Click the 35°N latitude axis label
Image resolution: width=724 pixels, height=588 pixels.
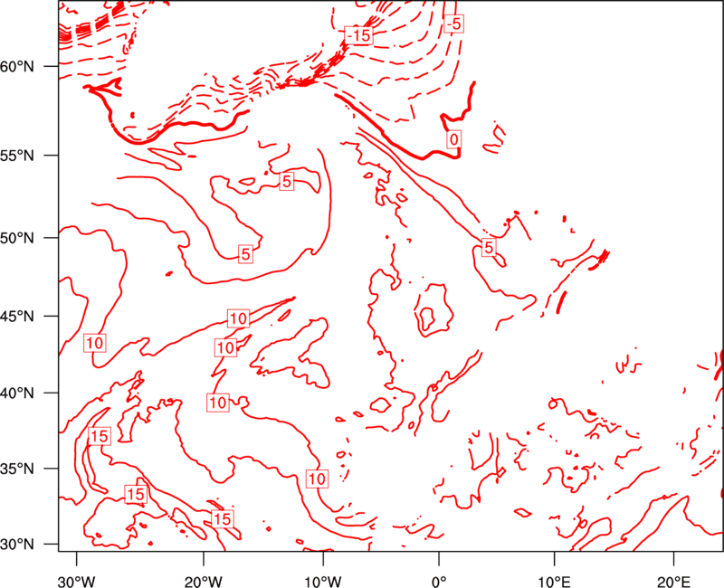[17, 469]
